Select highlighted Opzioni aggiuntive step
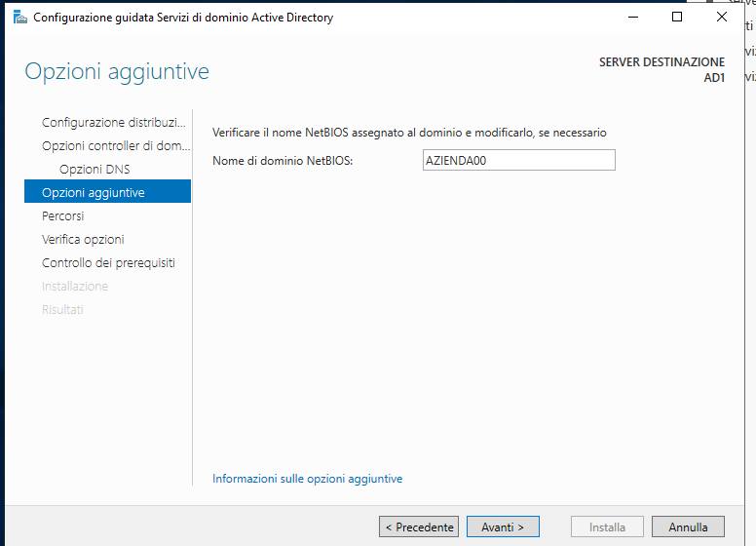This screenshot has height=546, width=756. 107,191
